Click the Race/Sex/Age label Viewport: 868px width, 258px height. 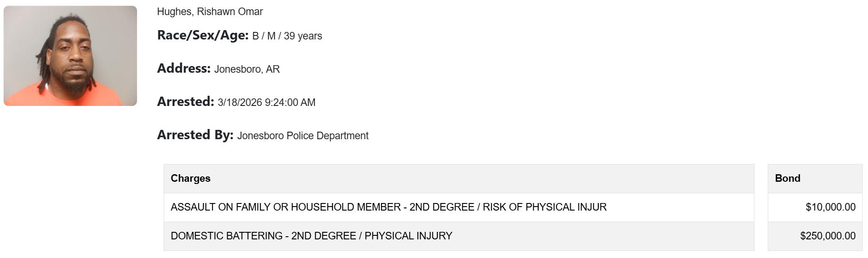pos(203,35)
